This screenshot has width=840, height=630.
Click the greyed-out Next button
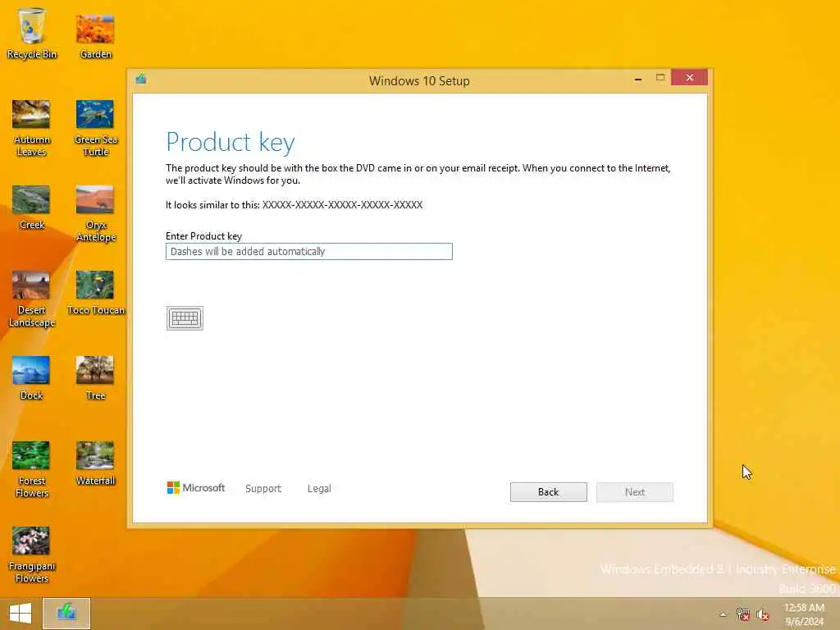634,492
